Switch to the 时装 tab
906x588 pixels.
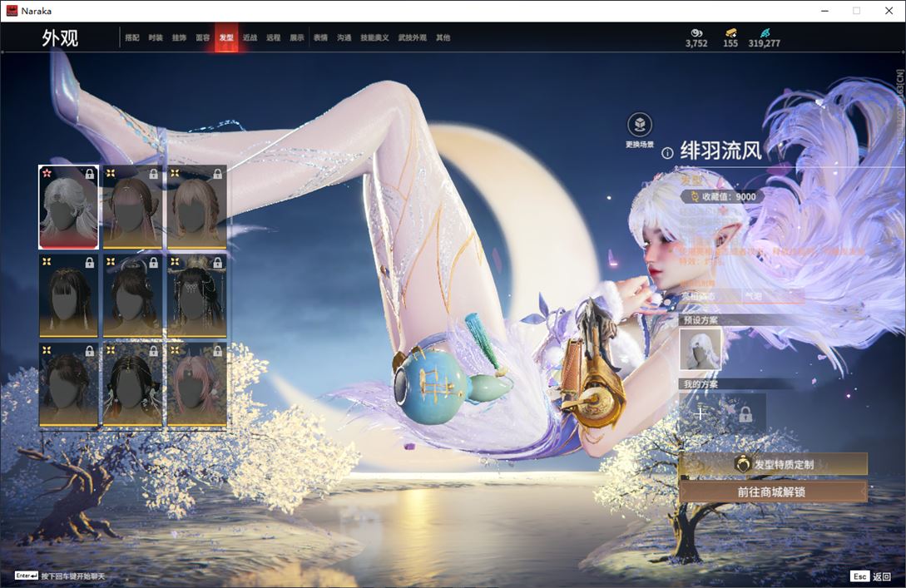[156, 37]
